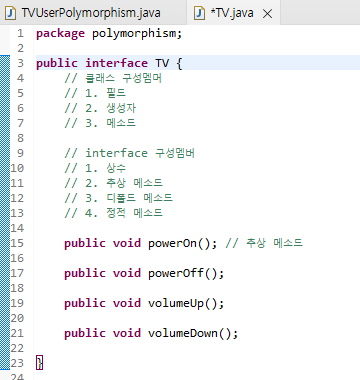Click the comment '// 4. 정적 메소드'
This screenshot has height=380, width=360.
113,213
